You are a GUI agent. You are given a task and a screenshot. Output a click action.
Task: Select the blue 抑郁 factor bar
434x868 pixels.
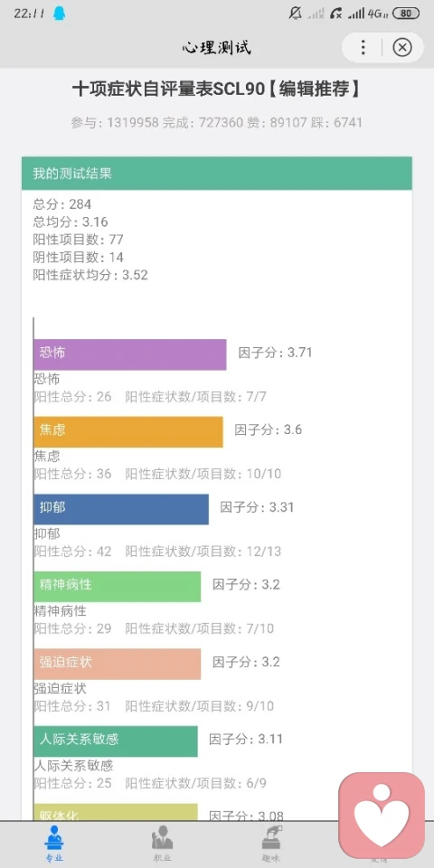pos(121,509)
